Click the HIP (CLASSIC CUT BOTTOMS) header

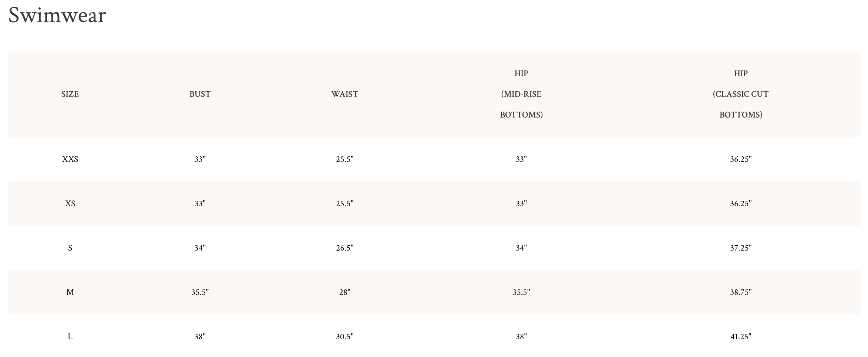[x=741, y=94]
